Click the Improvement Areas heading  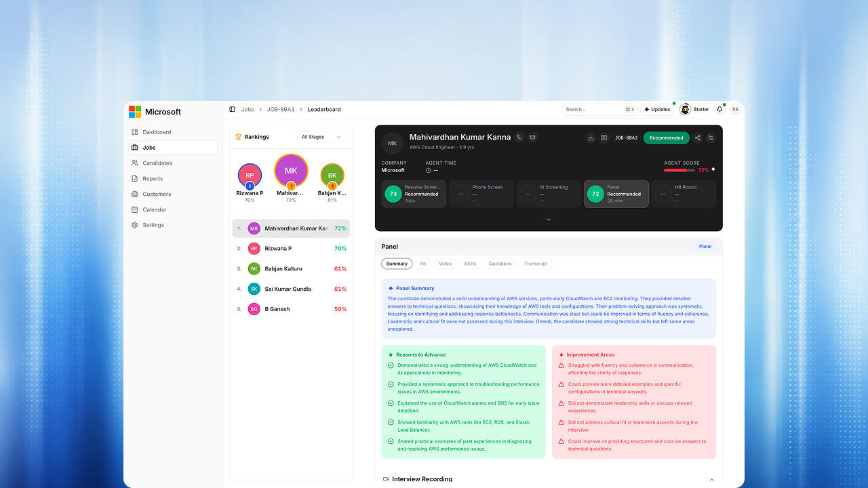[591, 354]
